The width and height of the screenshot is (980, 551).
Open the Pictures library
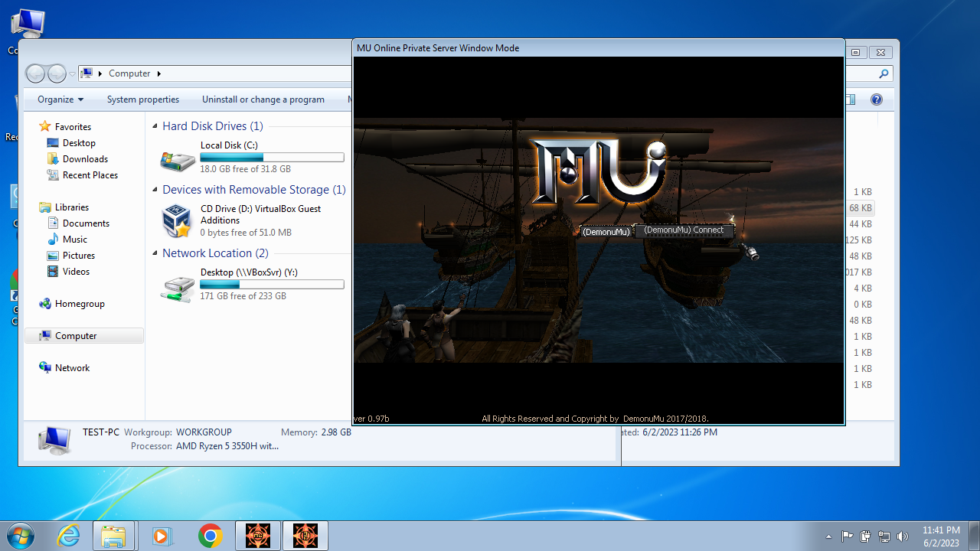click(79, 256)
